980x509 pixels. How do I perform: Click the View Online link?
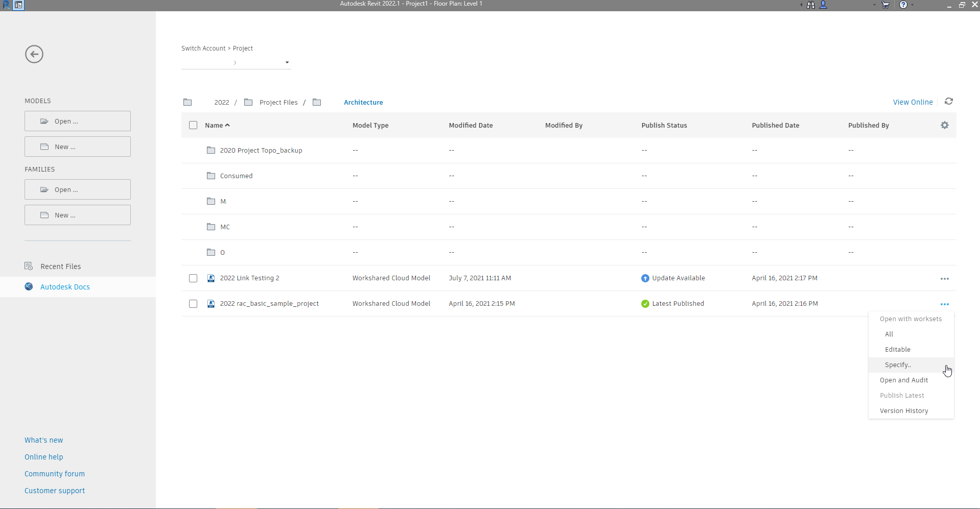pos(913,102)
